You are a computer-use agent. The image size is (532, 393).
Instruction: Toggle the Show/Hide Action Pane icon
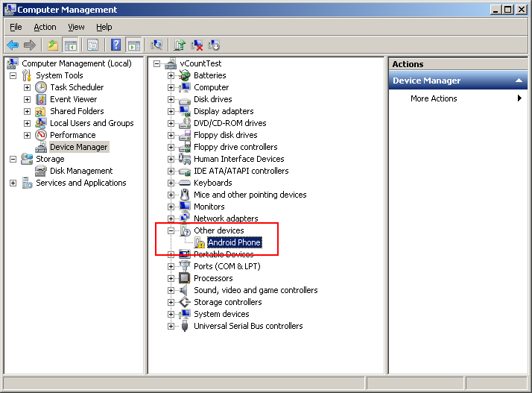click(x=133, y=45)
